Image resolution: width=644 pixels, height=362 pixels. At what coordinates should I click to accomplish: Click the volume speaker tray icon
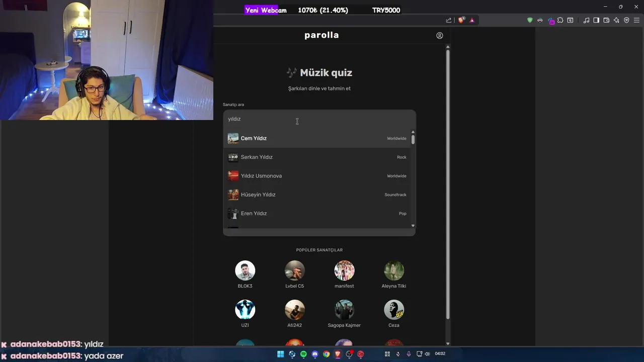(427, 354)
